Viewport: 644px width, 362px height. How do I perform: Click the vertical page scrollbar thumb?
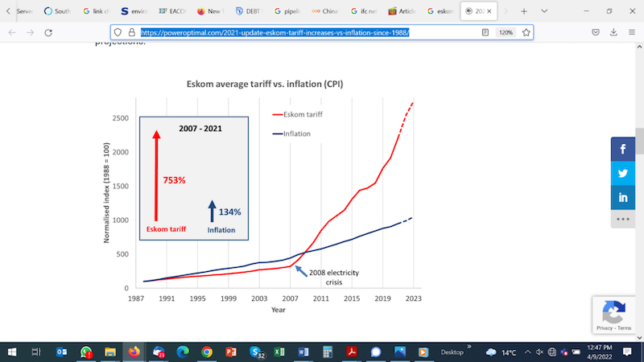pyautogui.click(x=639, y=142)
